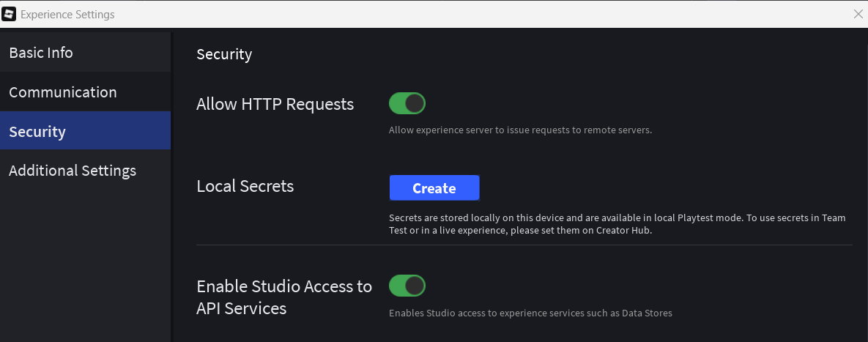Click the Roblox Studio icon in title bar

pos(9,15)
